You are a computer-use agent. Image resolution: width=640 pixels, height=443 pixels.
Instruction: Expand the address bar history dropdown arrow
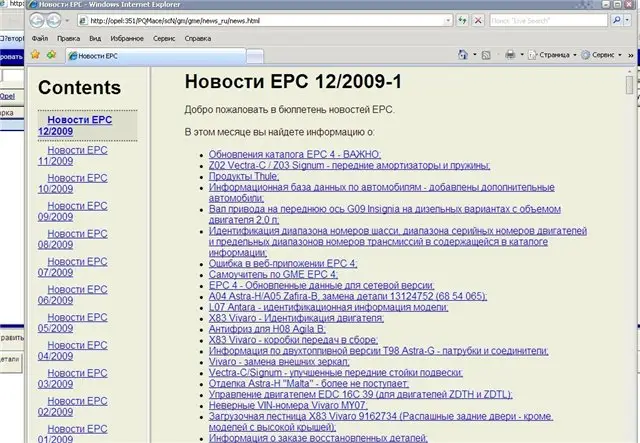click(x=448, y=20)
